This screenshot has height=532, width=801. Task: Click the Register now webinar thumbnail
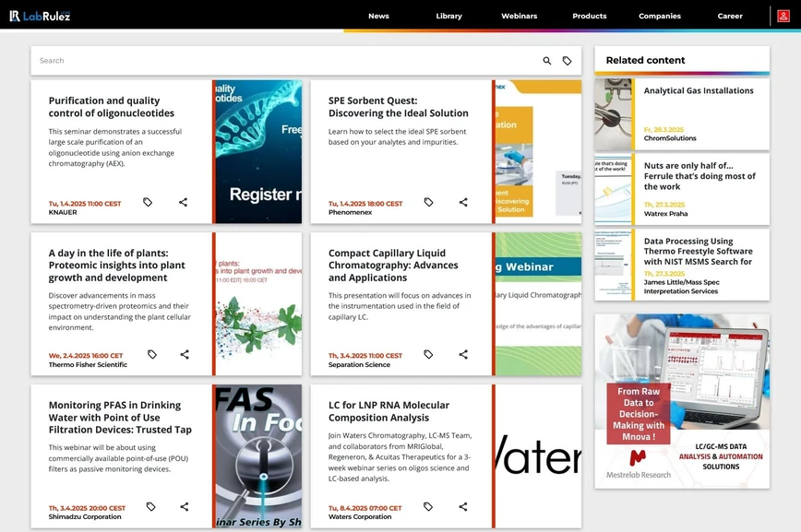(x=257, y=150)
